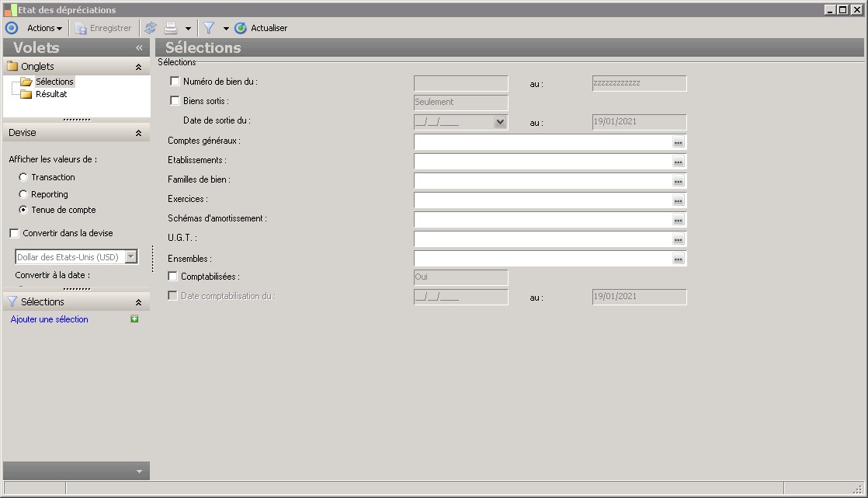Click the Ajouter une sélection link
Screen dimensions: 868x498
click(50, 319)
